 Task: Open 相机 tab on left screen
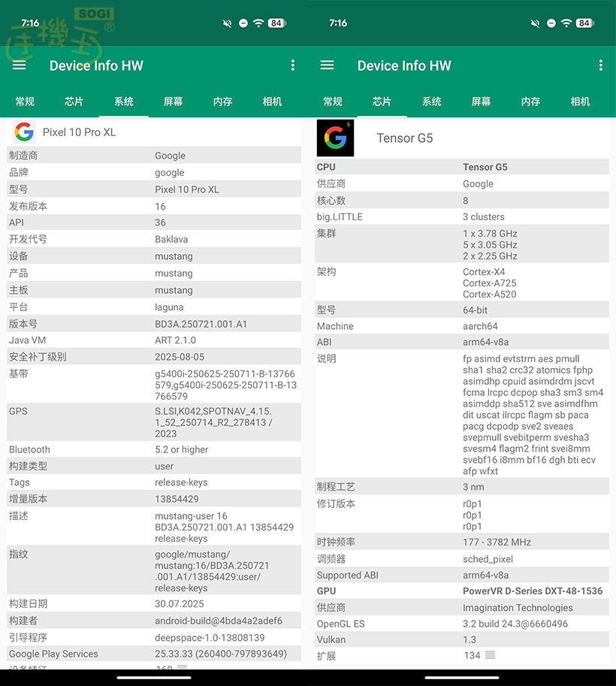[x=272, y=101]
